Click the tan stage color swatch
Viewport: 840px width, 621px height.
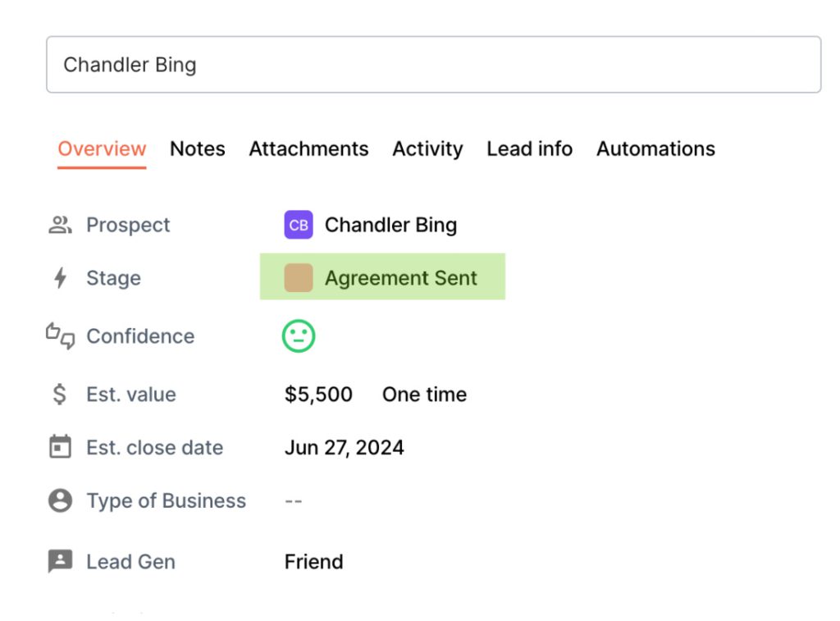299,278
